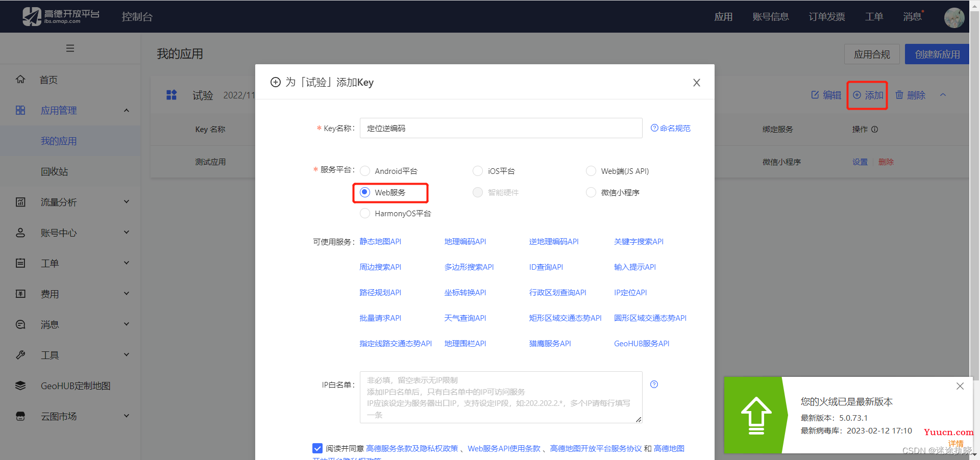Collapse the 试验 application panel chevron

[943, 95]
